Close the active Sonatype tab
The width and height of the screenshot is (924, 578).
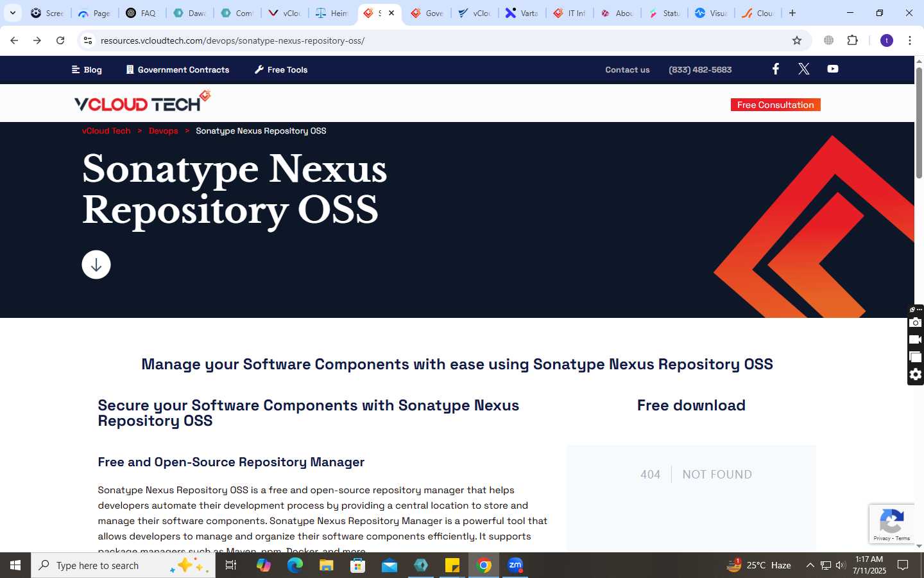pos(391,13)
